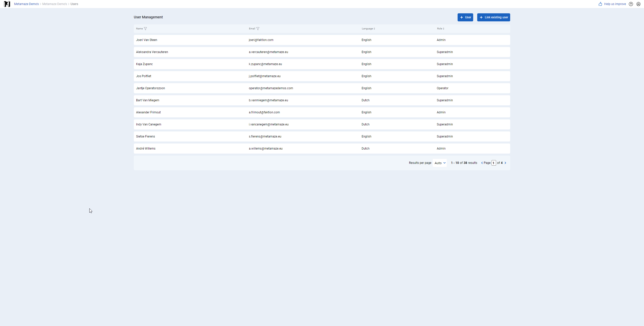Click the Email column header label

pos(252,29)
